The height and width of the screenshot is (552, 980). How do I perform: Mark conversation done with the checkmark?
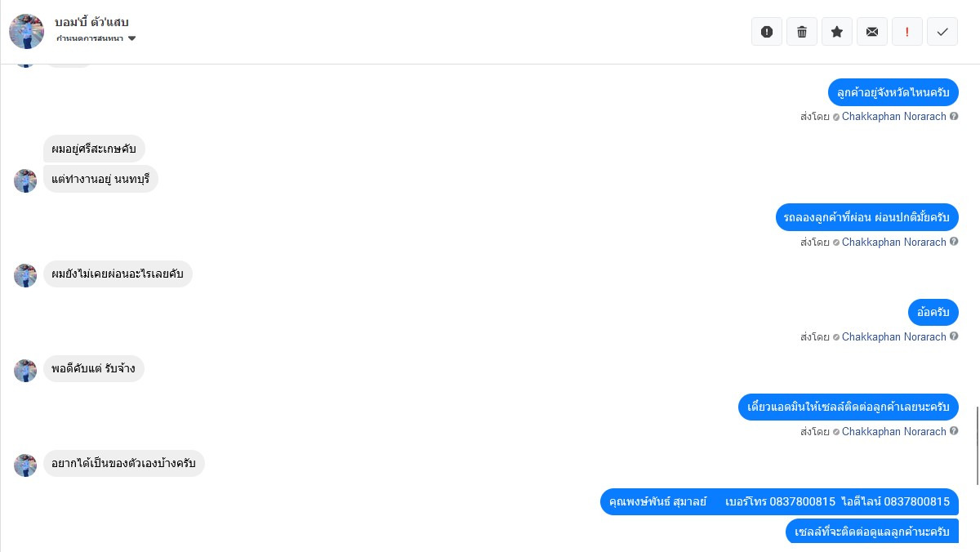point(942,32)
